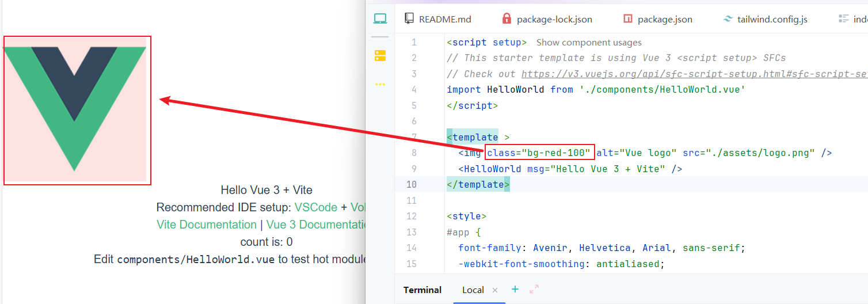868x304 pixels.
Task: Click alt="Vue logo" attribute
Action: click(637, 153)
